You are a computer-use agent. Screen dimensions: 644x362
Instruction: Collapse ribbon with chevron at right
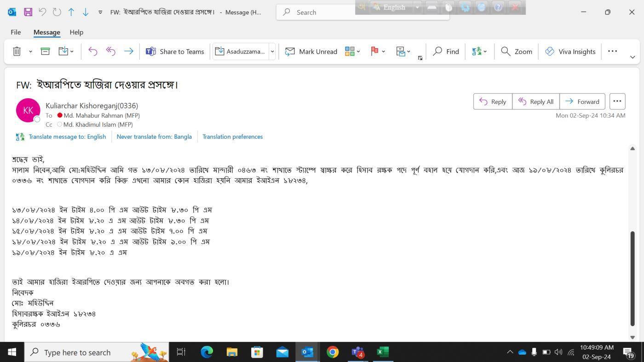coord(632,57)
